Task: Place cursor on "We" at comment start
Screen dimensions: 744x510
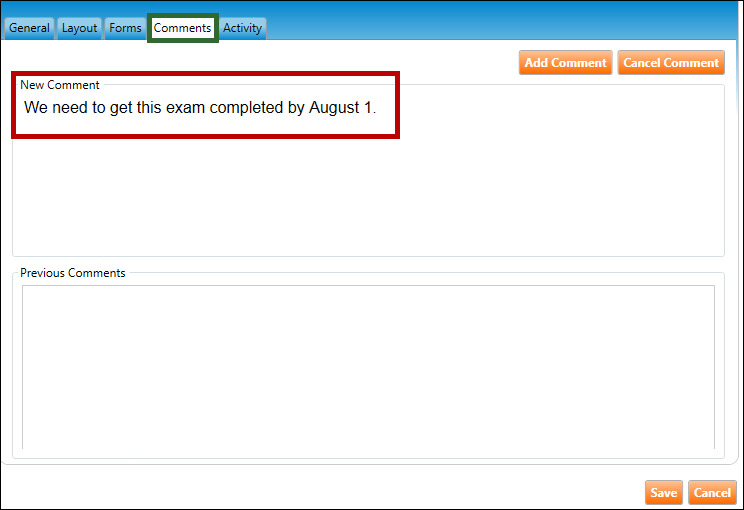Action: [x=35, y=107]
